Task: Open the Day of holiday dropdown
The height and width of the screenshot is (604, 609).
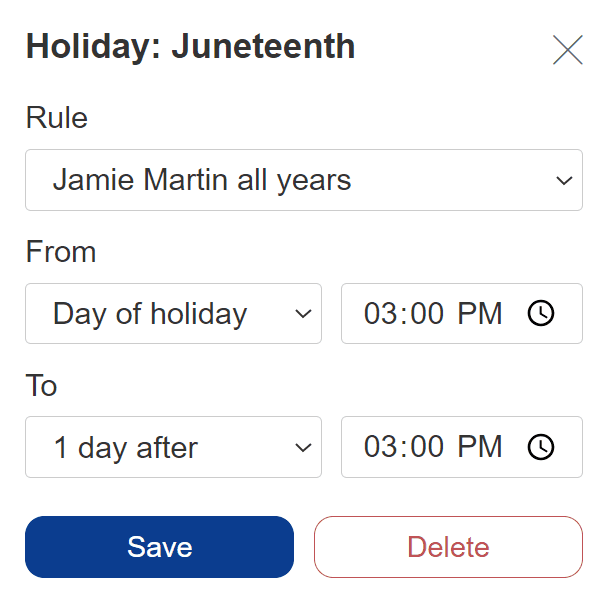Action: coord(173,313)
